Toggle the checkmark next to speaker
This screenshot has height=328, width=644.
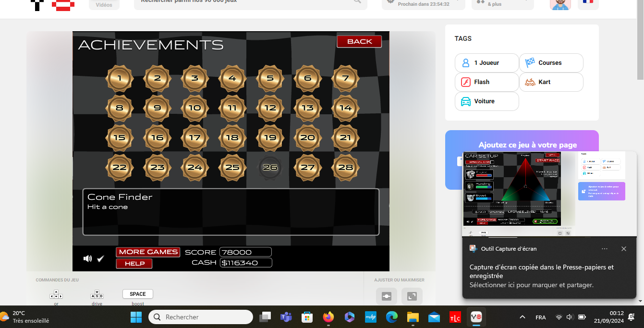(x=100, y=259)
